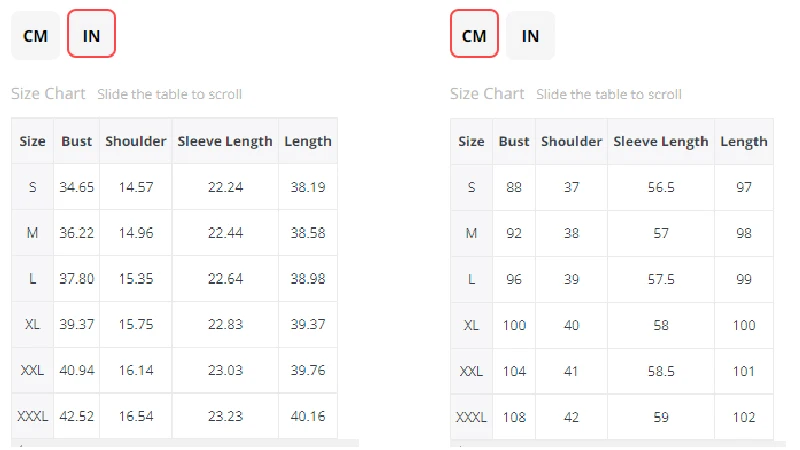The height and width of the screenshot is (450, 800).
Task: Switch the centimeter chart to IN units
Action: 530,36
